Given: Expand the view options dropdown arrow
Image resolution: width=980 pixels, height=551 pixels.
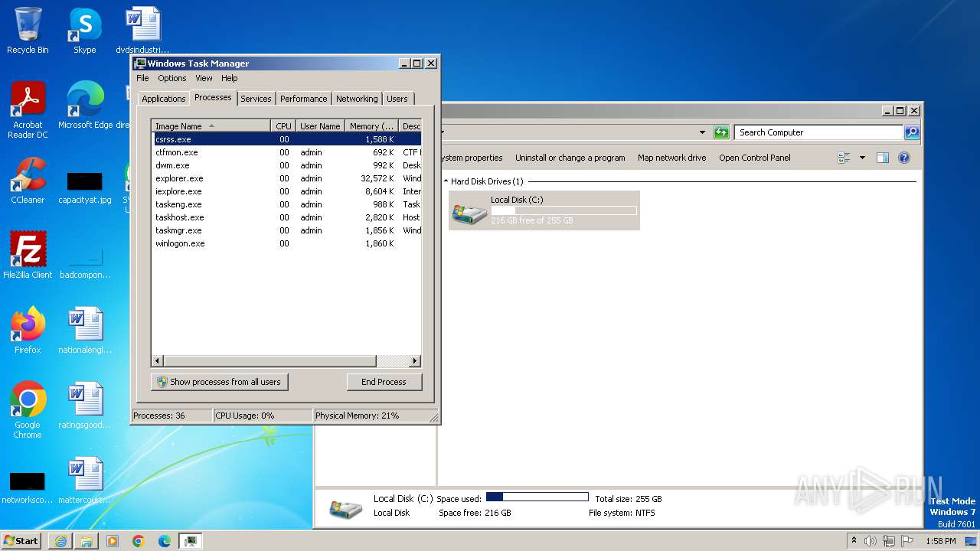Looking at the screenshot, I should click(x=862, y=158).
